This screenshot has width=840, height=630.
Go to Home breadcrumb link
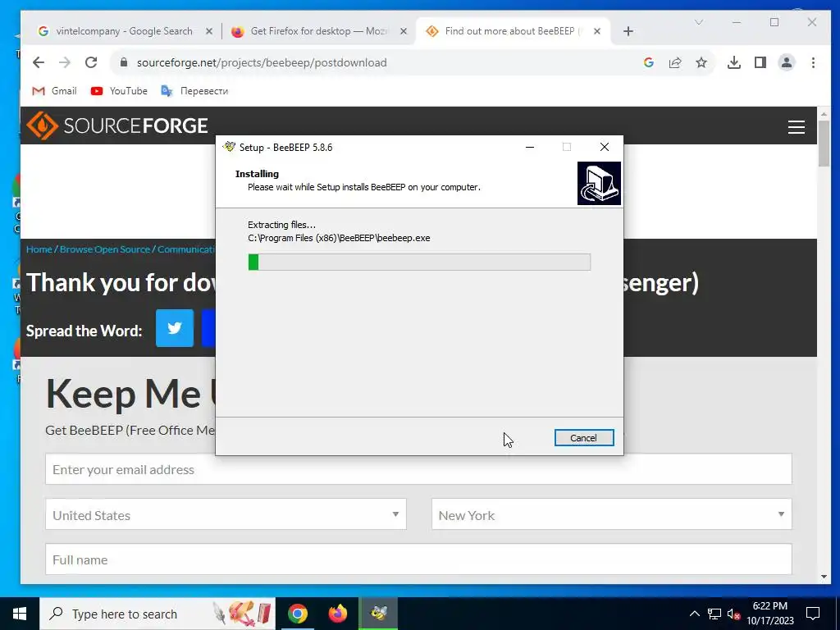pyautogui.click(x=39, y=249)
